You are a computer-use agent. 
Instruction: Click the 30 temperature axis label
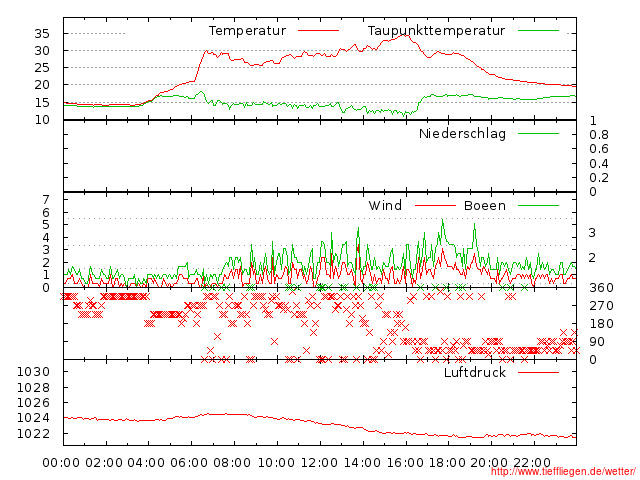pyautogui.click(x=42, y=51)
